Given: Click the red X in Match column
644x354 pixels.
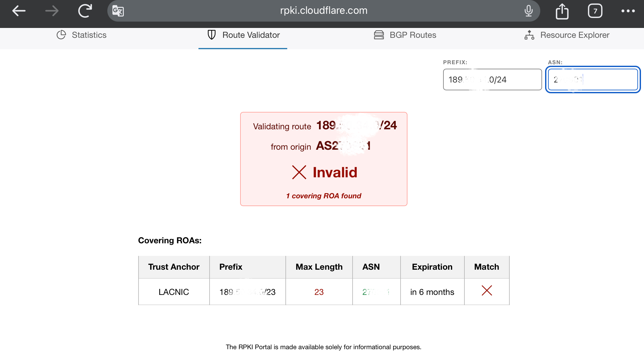Looking at the screenshot, I should pos(487,291).
